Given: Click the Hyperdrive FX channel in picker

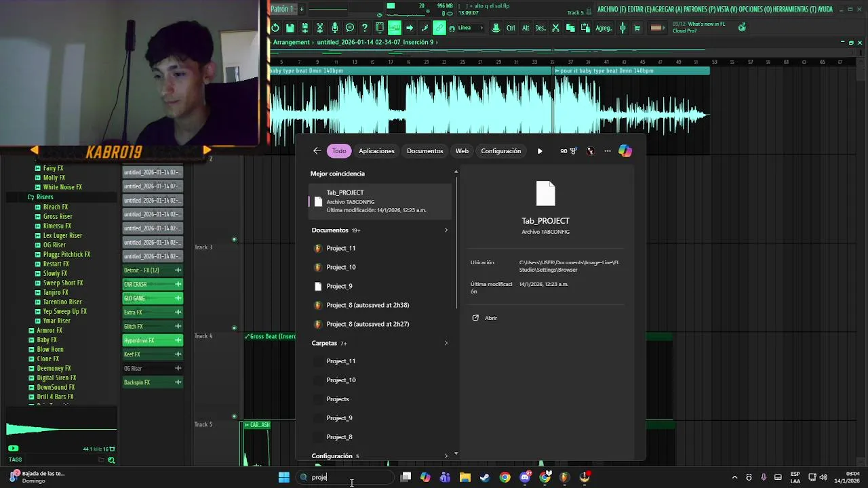Looking at the screenshot, I should tap(152, 340).
